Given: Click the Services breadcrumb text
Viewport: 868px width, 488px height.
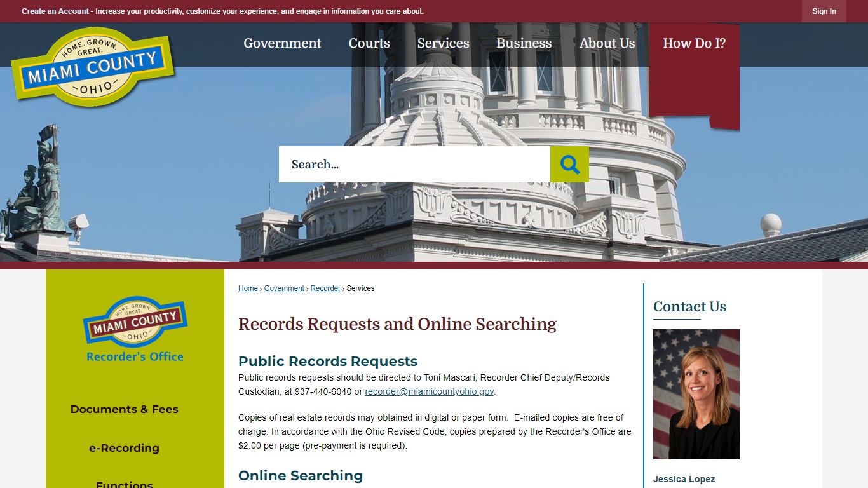Looking at the screenshot, I should tap(360, 288).
